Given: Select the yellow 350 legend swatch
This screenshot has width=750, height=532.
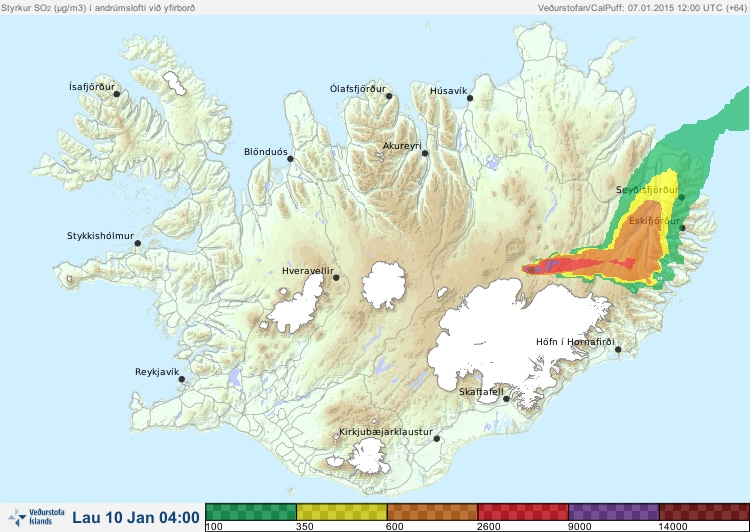Looking at the screenshot, I should [342, 512].
